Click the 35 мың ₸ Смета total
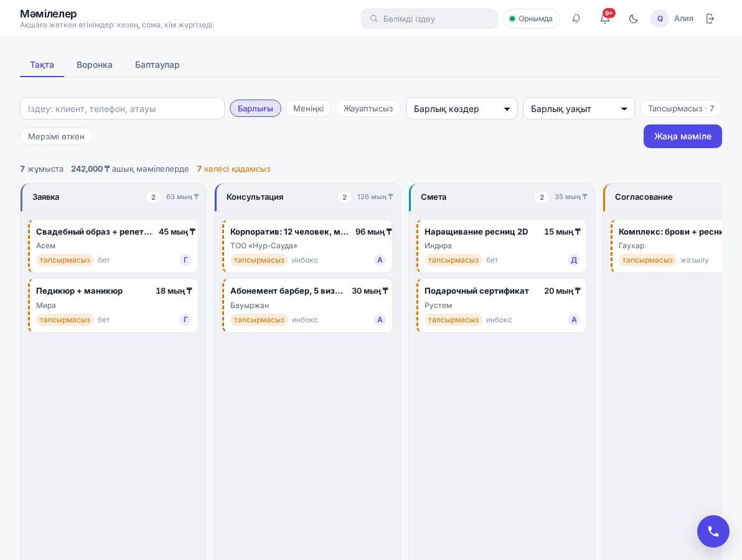The image size is (742, 560). (x=571, y=197)
